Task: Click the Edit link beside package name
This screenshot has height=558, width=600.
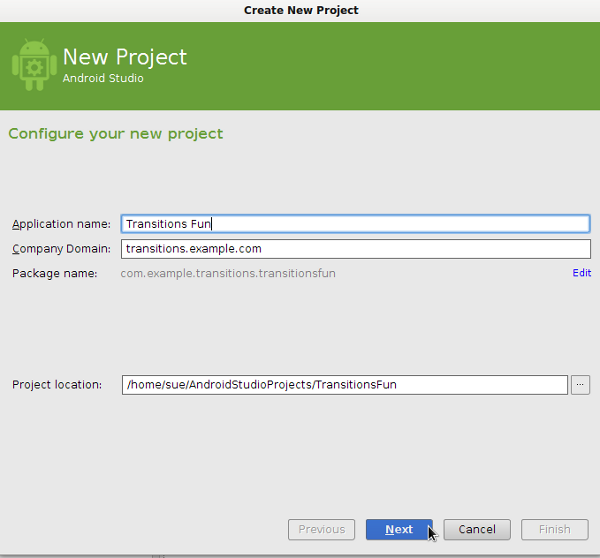Action: pyautogui.click(x=582, y=273)
